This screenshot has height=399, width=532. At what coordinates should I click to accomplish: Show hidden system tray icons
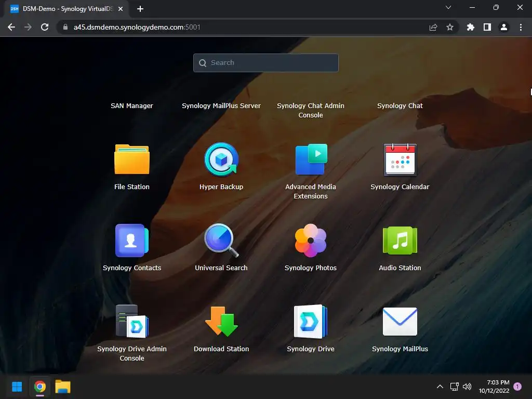(440, 387)
